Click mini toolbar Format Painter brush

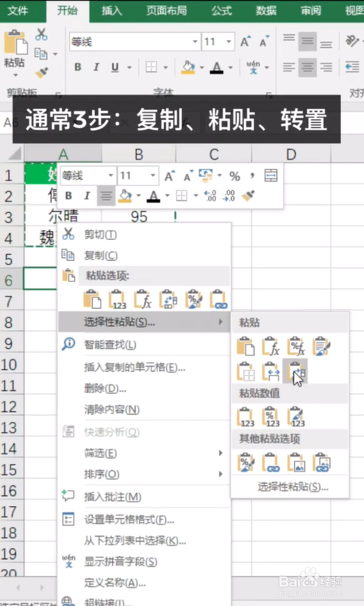tap(248, 196)
